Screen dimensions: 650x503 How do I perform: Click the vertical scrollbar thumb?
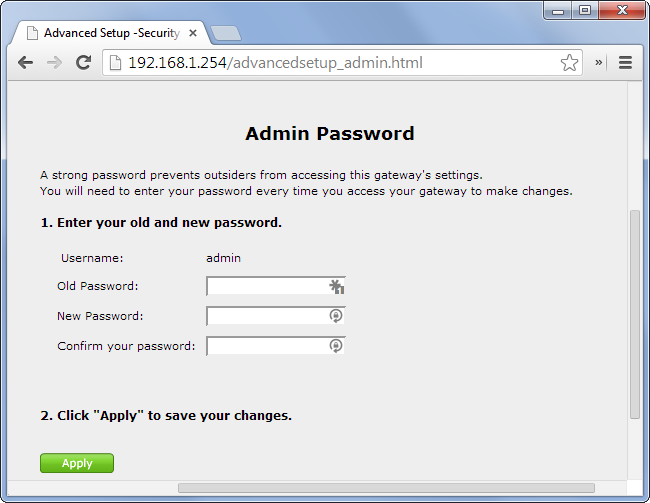pyautogui.click(x=634, y=314)
